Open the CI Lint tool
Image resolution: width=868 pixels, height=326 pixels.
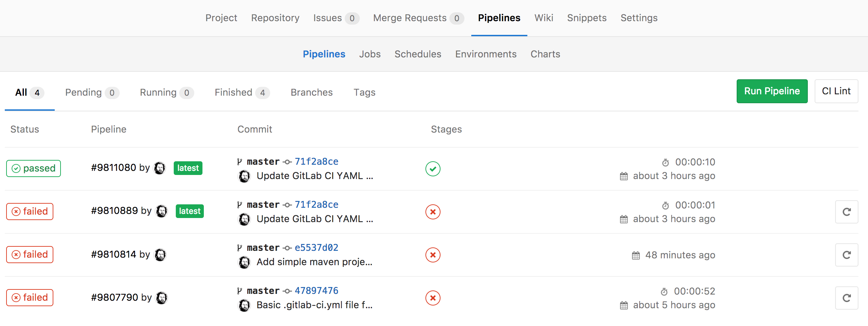pyautogui.click(x=836, y=91)
